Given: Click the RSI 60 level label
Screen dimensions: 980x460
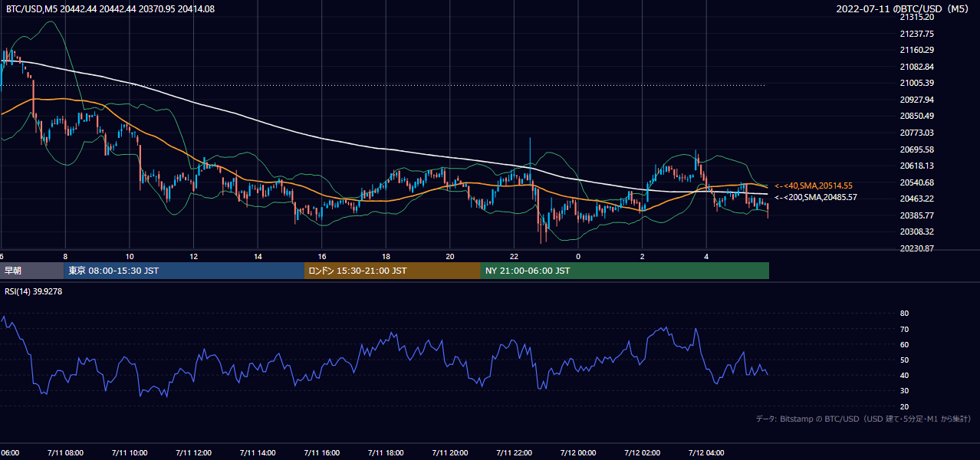Looking at the screenshot, I should (904, 344).
